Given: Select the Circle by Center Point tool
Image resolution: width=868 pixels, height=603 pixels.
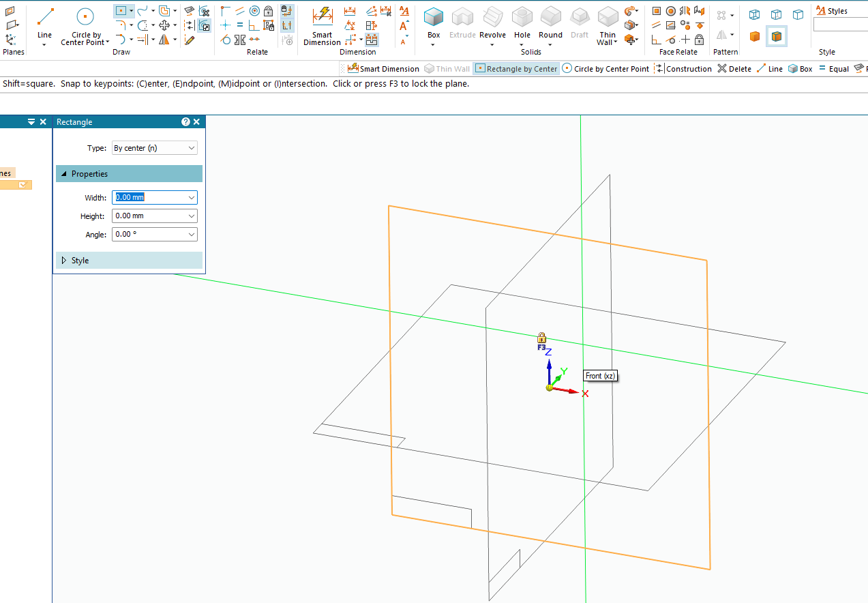Looking at the screenshot, I should (x=85, y=26).
